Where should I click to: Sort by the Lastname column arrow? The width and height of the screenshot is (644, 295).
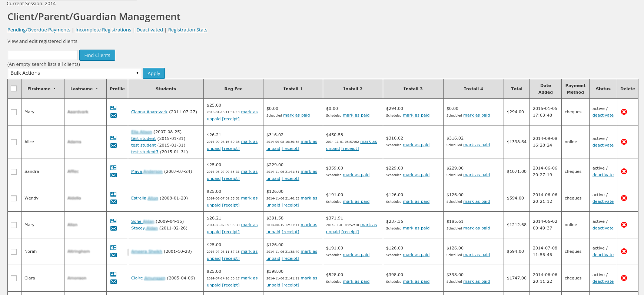(x=97, y=89)
